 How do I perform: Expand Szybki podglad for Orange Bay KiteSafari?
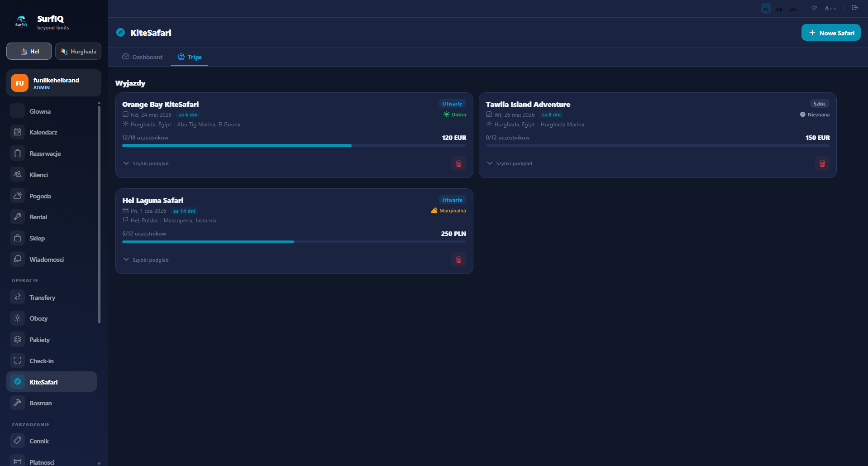(146, 163)
